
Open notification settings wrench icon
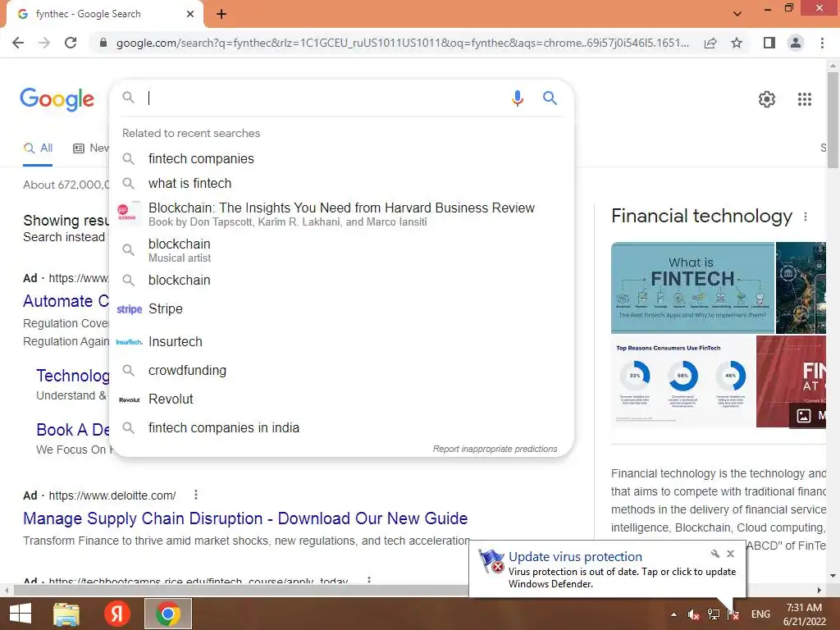click(714, 554)
